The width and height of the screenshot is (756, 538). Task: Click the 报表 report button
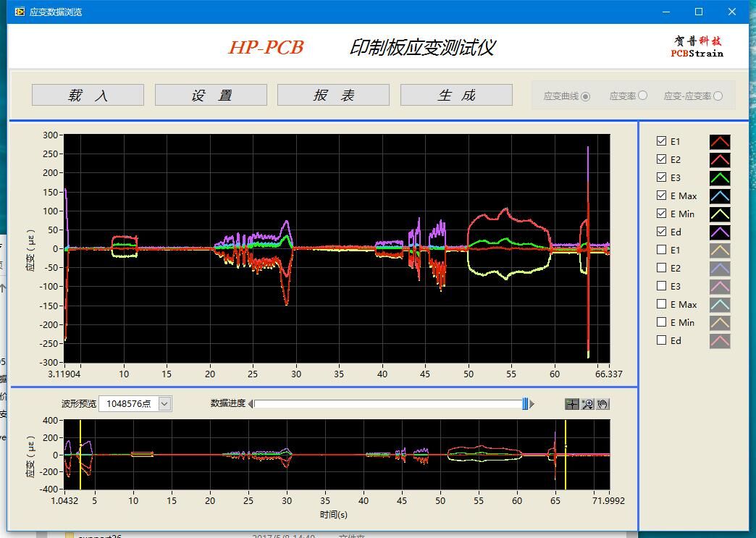333,95
